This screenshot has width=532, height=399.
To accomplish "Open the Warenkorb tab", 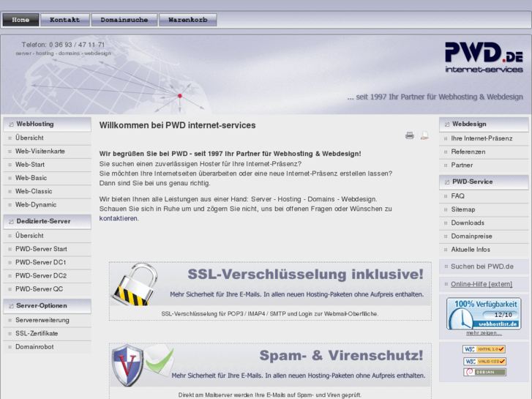I will coord(188,20).
